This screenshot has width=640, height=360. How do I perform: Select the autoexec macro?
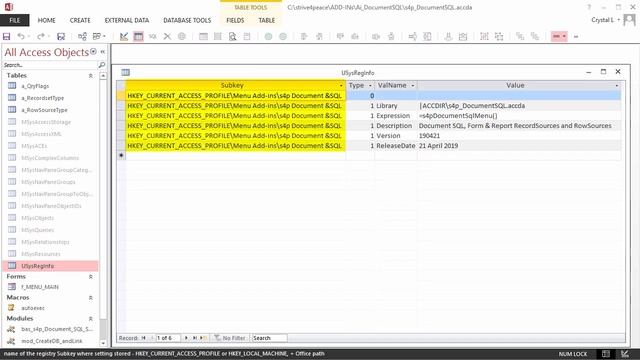[33, 308]
